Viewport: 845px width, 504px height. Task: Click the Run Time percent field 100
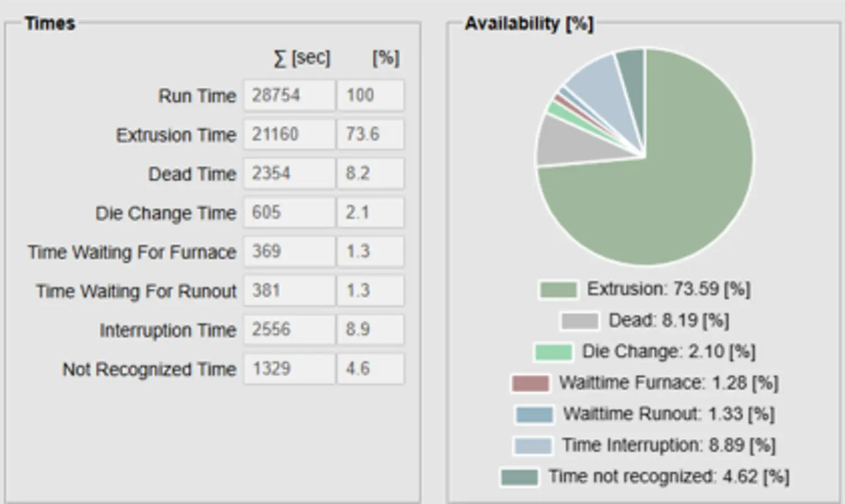pyautogui.click(x=370, y=95)
